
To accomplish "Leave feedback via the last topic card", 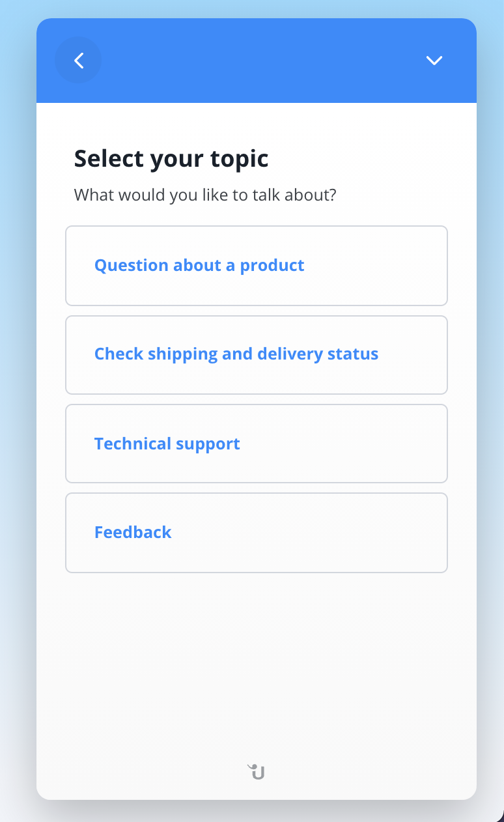I will click(x=256, y=532).
